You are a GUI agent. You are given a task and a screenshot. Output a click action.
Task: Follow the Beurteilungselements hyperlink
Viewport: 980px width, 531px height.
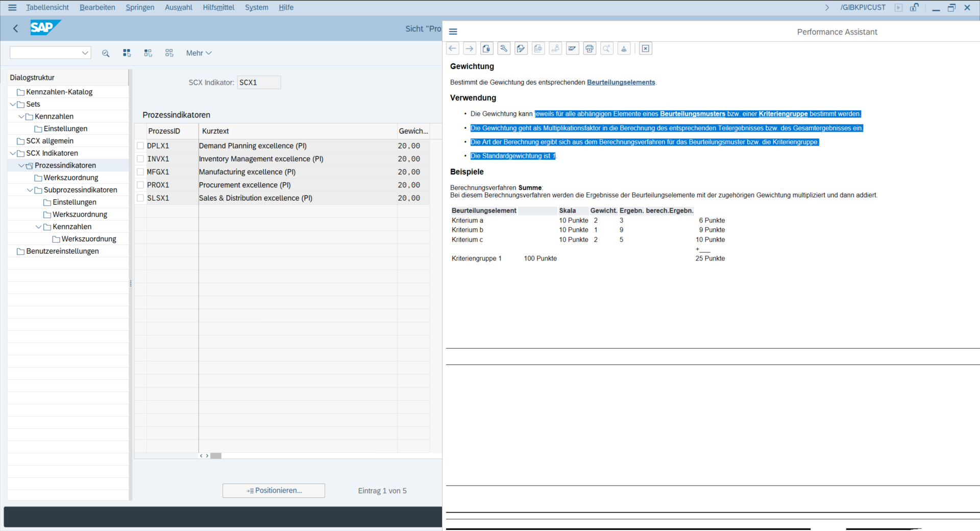click(x=621, y=82)
